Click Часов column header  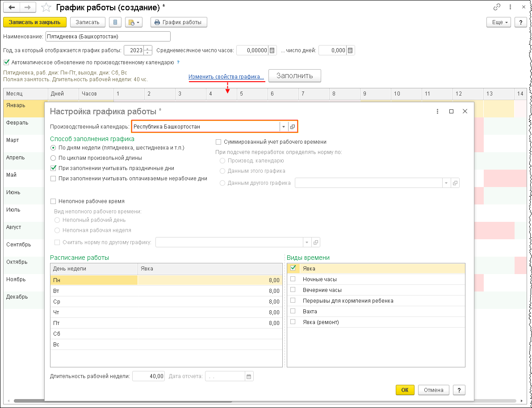pos(96,94)
